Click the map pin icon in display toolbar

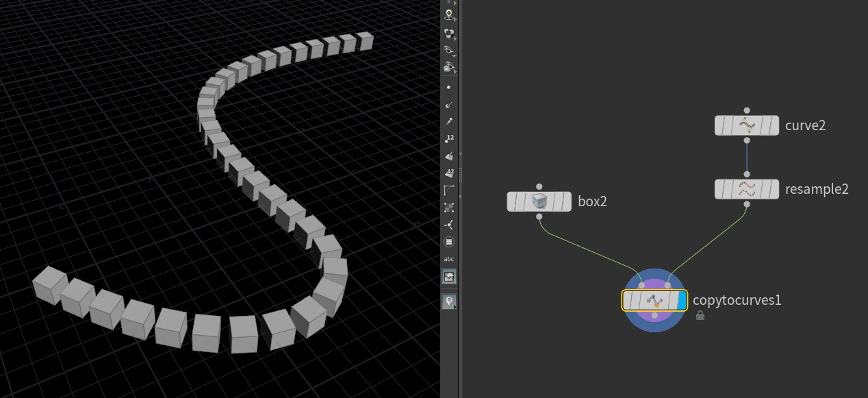pyautogui.click(x=449, y=301)
